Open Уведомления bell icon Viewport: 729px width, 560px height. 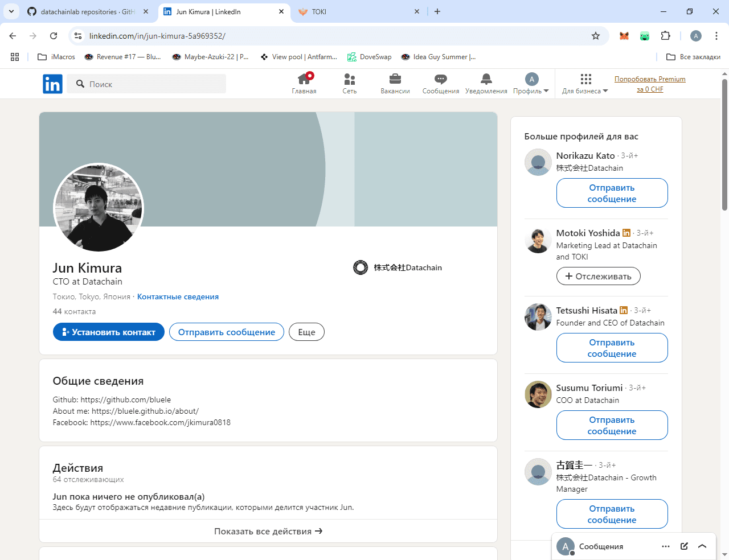[486, 83]
